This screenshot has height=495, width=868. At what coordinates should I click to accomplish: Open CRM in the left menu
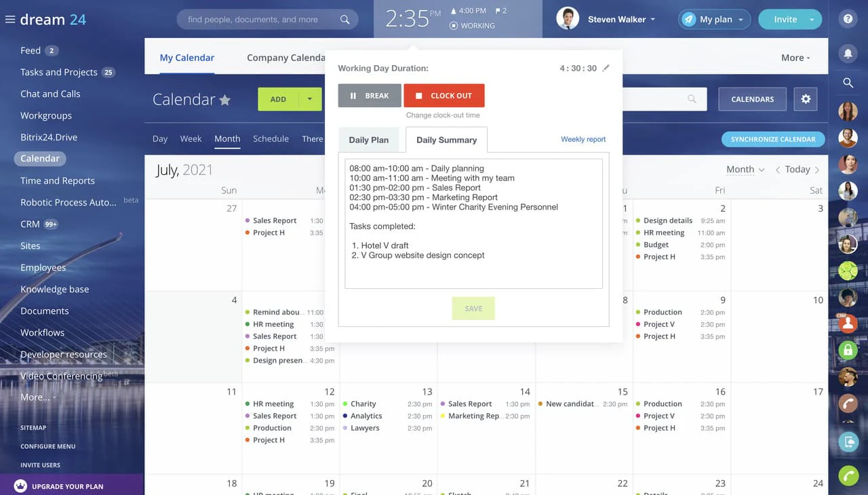(30, 224)
